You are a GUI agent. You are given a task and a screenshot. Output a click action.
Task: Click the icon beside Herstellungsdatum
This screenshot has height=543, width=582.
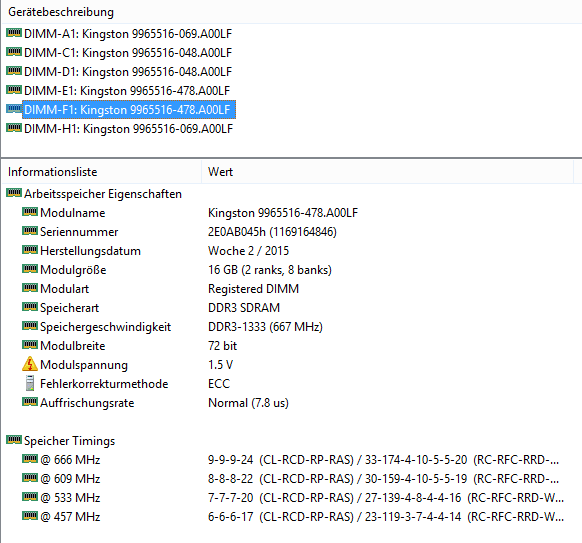pos(30,250)
